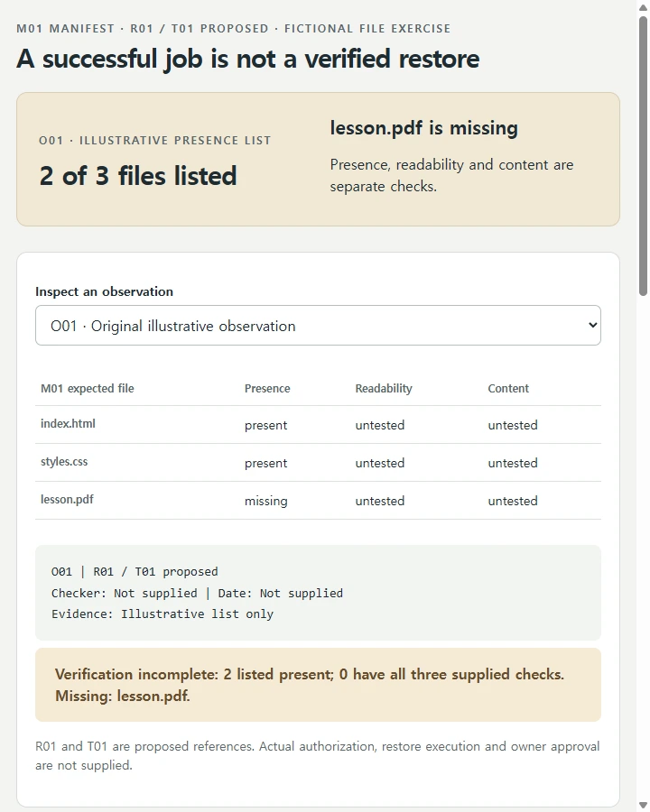Click the 'Checker: Not supplied' line

point(197,593)
